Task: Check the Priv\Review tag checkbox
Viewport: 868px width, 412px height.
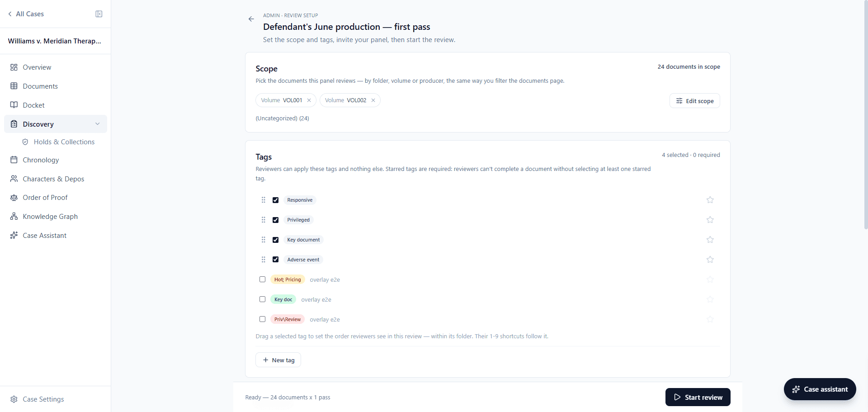Action: 262,319
